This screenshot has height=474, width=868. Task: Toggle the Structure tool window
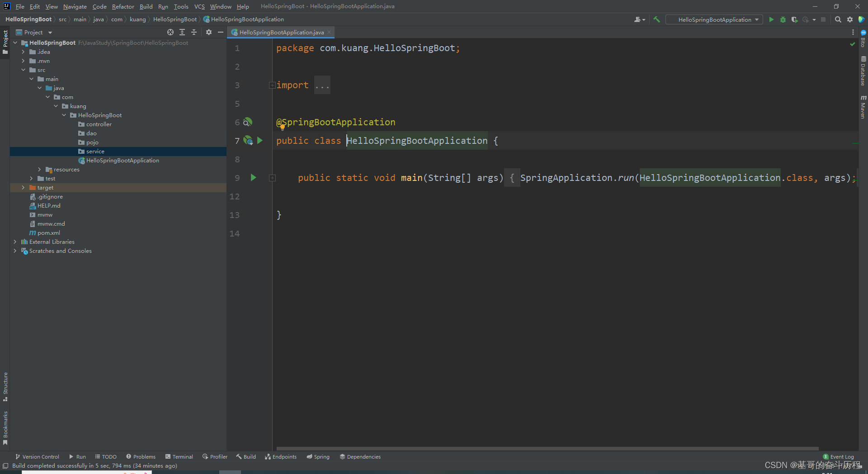[x=5, y=387]
